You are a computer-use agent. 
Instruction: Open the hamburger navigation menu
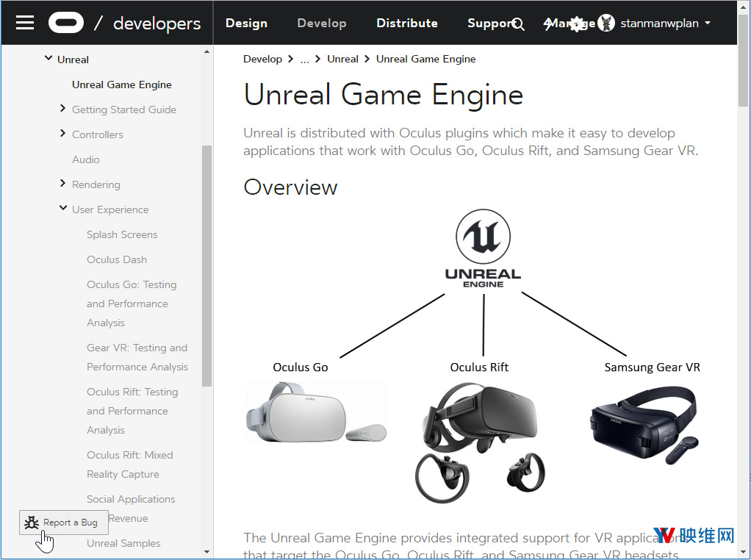25,23
